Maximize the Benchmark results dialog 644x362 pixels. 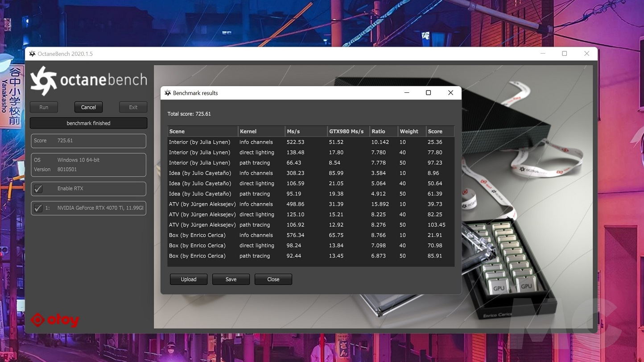428,93
